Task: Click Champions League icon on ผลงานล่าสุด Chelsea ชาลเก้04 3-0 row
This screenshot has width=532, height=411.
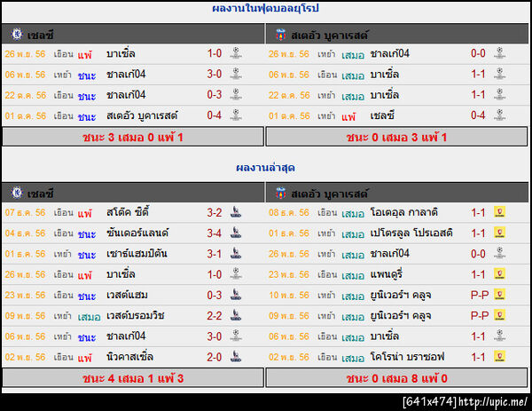Action: tap(236, 336)
